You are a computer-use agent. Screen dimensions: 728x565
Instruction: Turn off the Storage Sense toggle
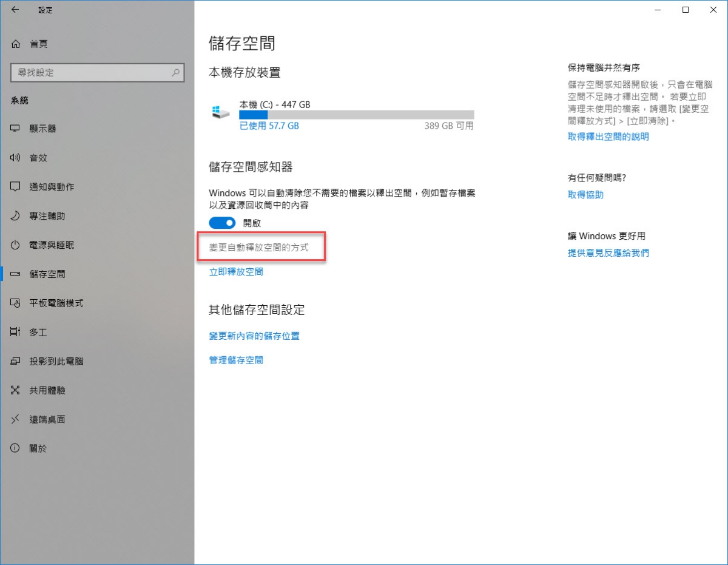click(222, 223)
